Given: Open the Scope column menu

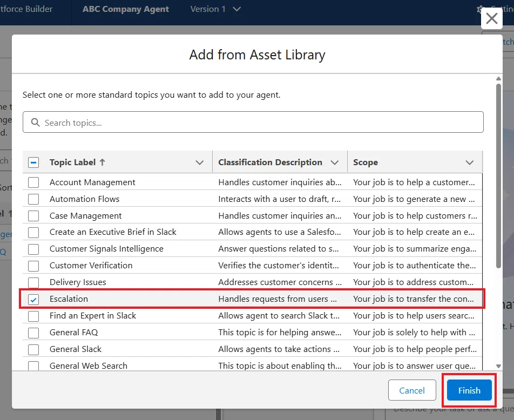Looking at the screenshot, I should (469, 162).
